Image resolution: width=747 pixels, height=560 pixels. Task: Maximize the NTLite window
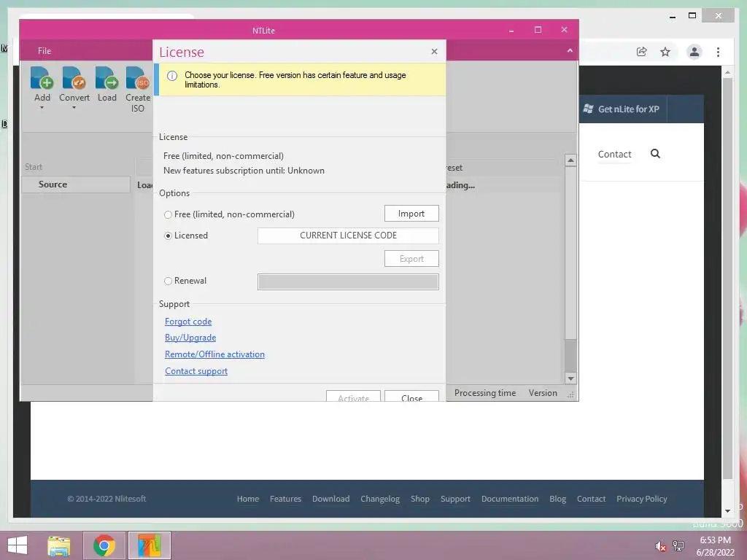point(538,29)
